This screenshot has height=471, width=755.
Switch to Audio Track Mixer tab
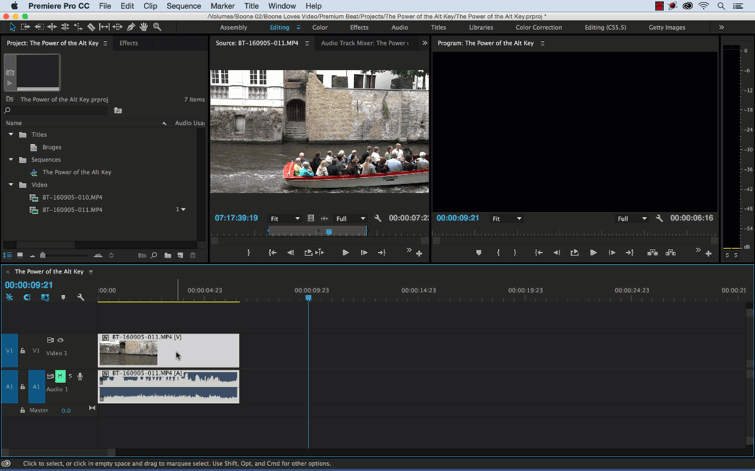click(365, 43)
